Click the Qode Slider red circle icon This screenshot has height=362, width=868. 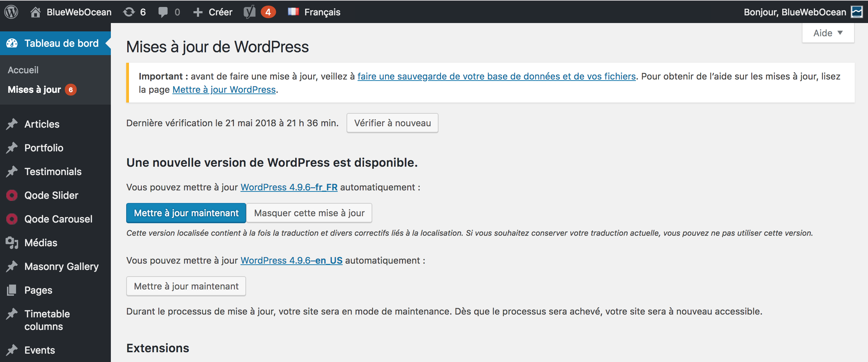(x=12, y=195)
